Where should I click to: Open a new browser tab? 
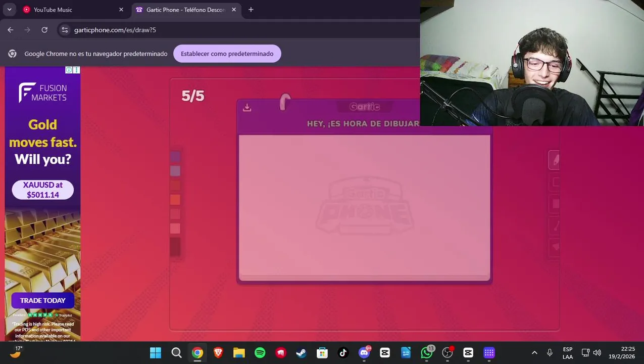pyautogui.click(x=251, y=10)
